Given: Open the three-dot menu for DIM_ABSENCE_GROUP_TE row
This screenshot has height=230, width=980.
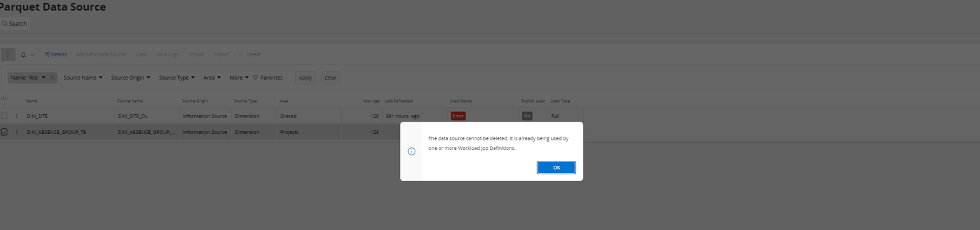Looking at the screenshot, I should [17, 132].
